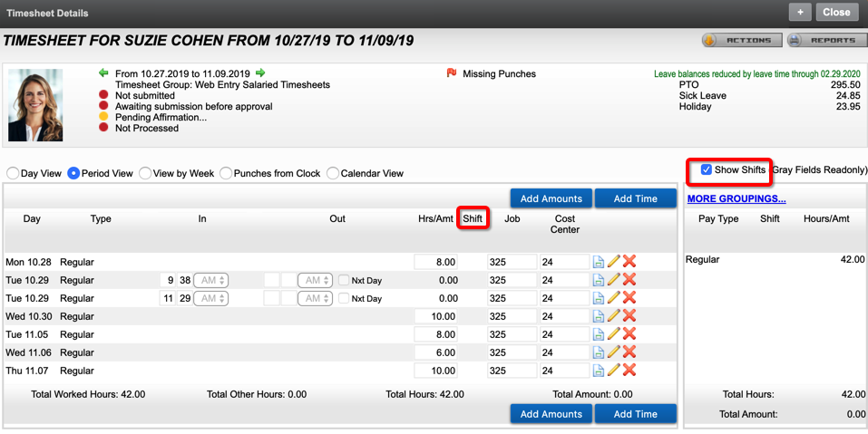Viewport: 868px width, 434px height.
Task: Click the pencil edit icon for Mon 10.28
Action: (614, 262)
